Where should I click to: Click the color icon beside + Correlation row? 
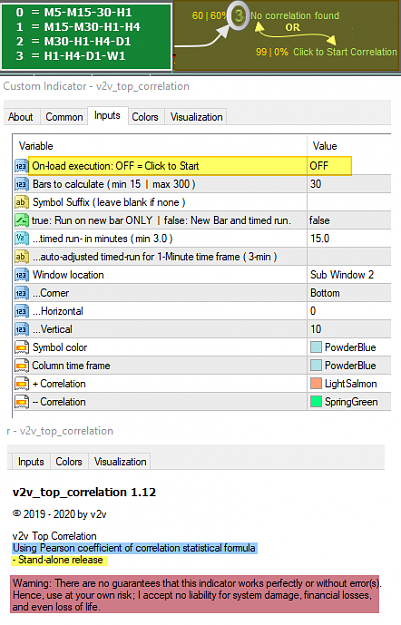[21, 383]
